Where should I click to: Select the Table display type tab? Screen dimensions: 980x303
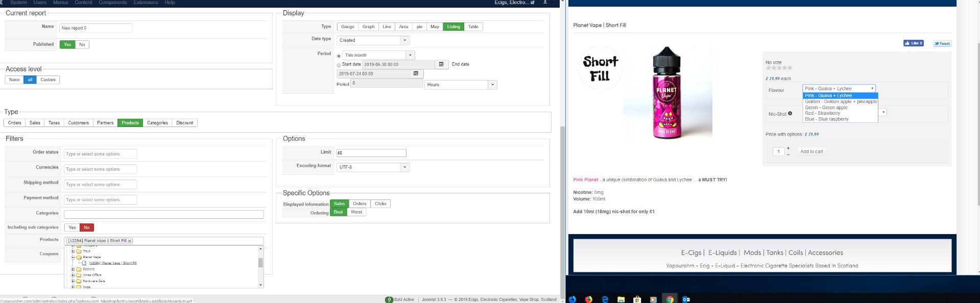473,27
